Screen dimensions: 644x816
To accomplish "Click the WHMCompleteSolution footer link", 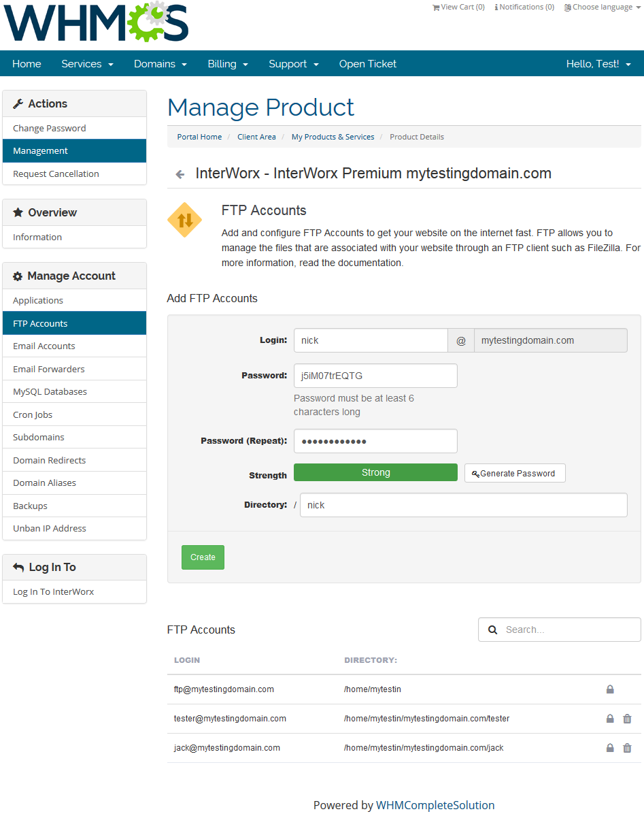I will click(435, 805).
